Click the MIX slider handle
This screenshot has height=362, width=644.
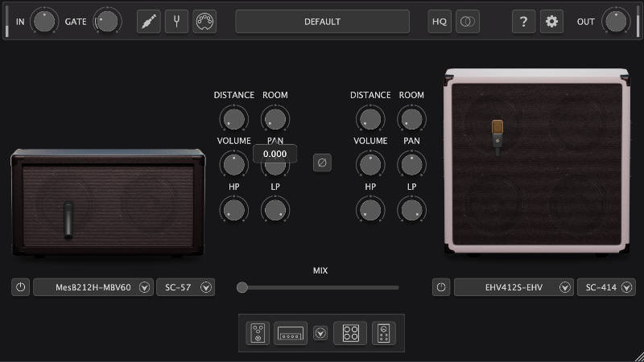click(x=242, y=287)
